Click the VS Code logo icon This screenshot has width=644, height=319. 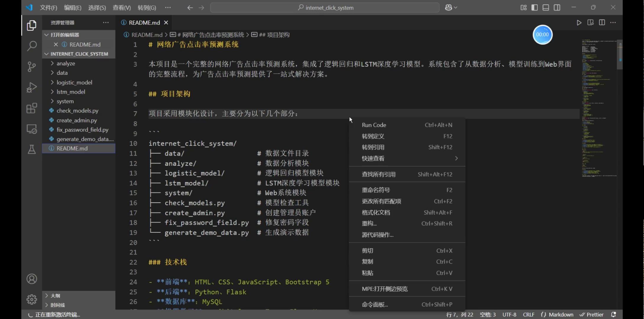(x=29, y=8)
